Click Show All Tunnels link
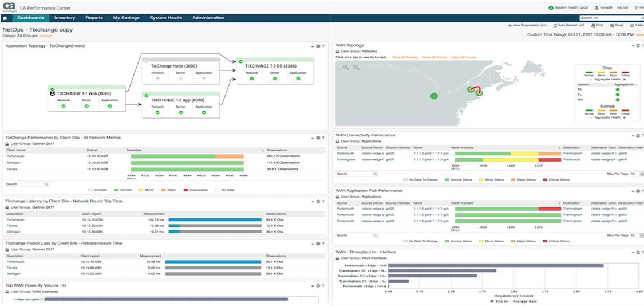 click(405, 57)
